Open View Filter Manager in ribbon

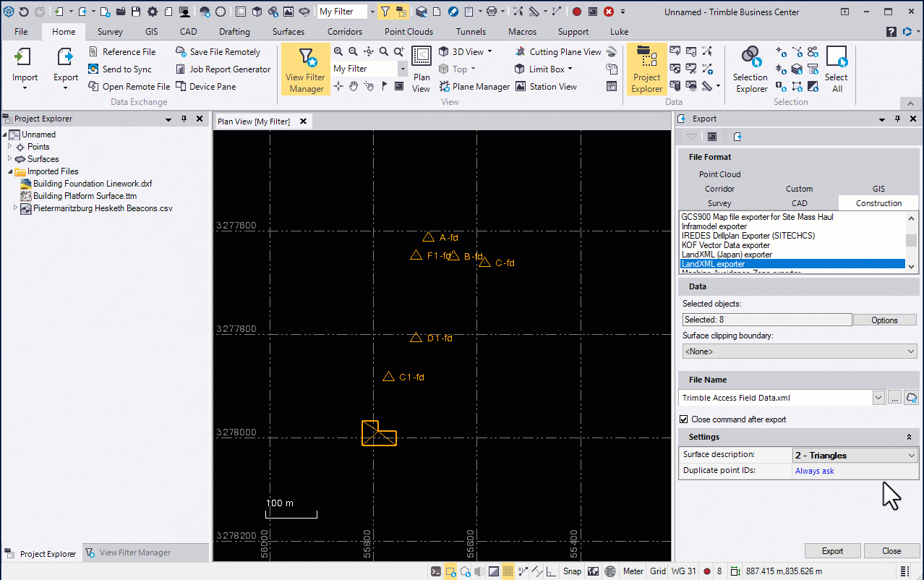(x=306, y=69)
